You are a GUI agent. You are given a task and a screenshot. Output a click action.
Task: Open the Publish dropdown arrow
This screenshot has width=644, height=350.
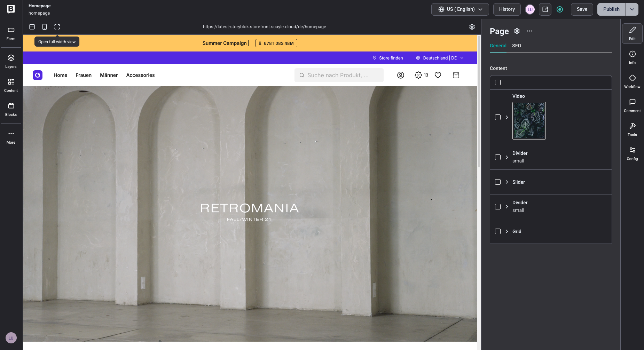pyautogui.click(x=632, y=9)
